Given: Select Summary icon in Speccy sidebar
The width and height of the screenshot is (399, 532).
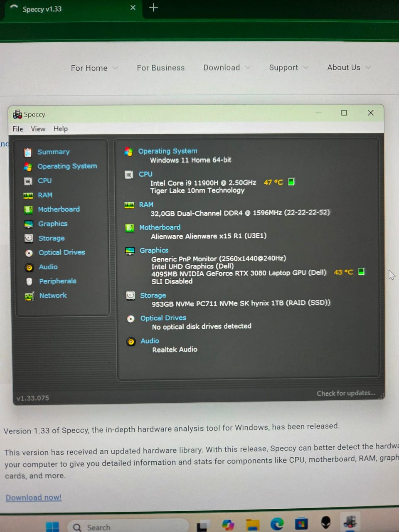Looking at the screenshot, I should [28, 153].
